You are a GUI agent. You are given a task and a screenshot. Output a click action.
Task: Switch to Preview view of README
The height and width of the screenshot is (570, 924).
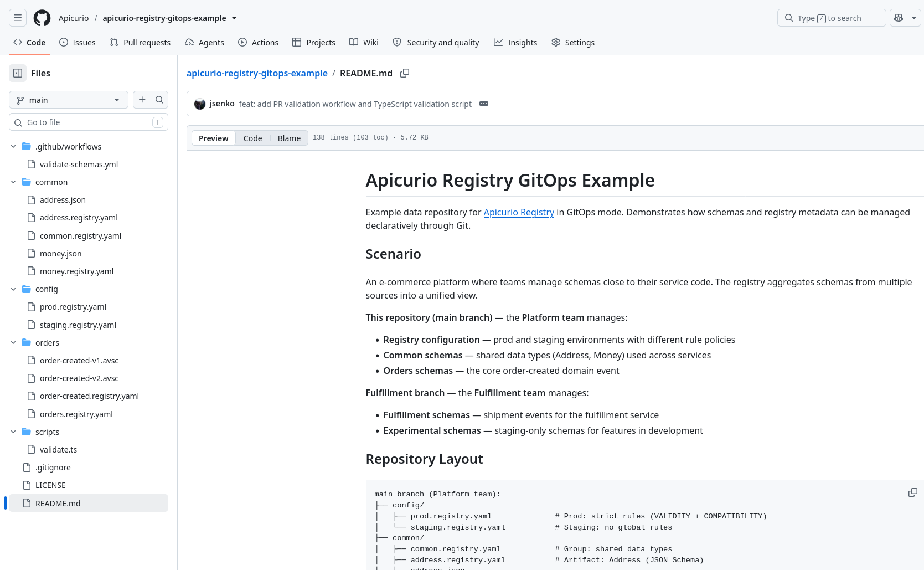213,138
